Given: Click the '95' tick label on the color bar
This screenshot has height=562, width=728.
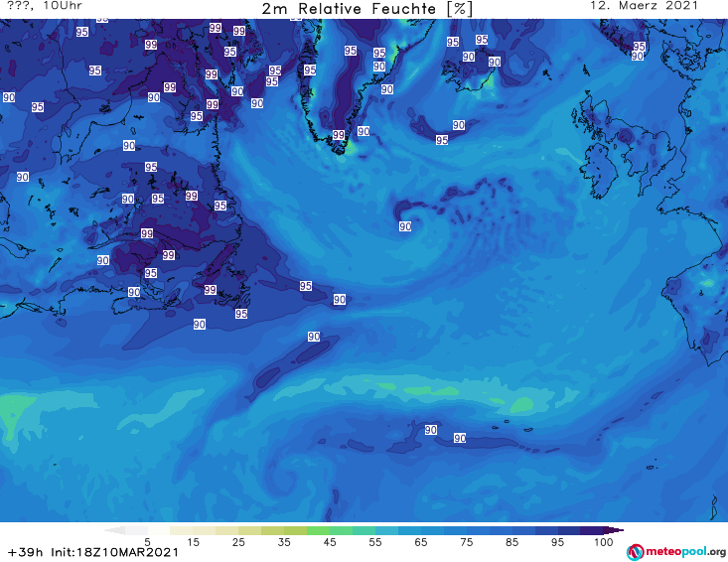Looking at the screenshot, I should (x=557, y=542).
